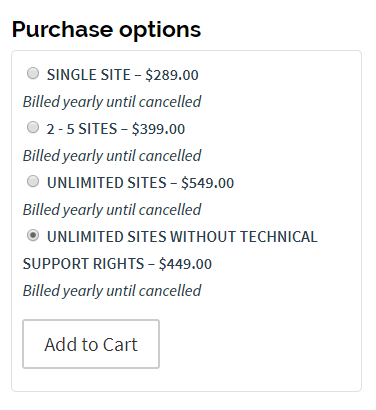This screenshot has width=376, height=410.
Task: Click the $289.00 price text
Action: click(172, 75)
